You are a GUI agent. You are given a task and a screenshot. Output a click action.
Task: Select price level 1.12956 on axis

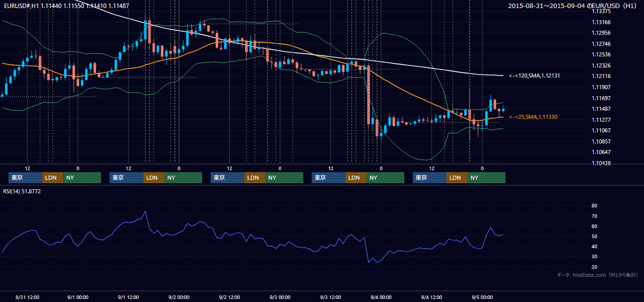tap(601, 33)
